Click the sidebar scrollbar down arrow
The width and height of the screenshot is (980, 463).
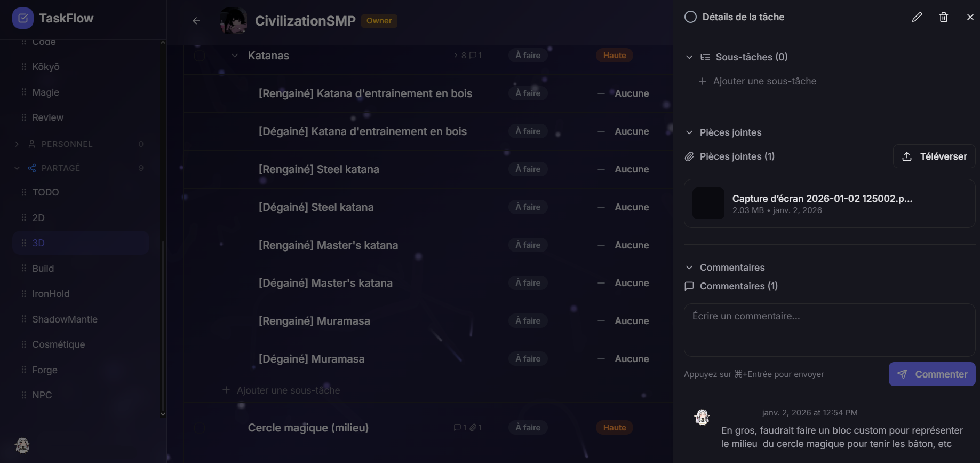pos(163,414)
